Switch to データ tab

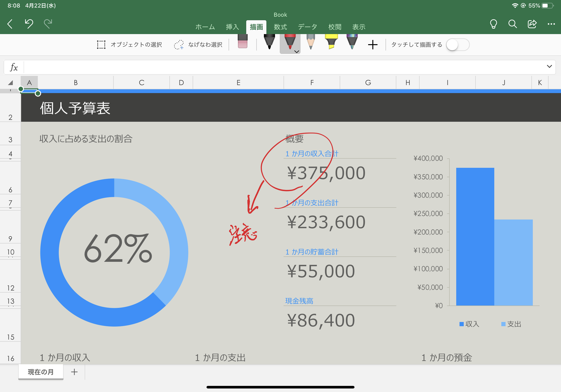[307, 27]
